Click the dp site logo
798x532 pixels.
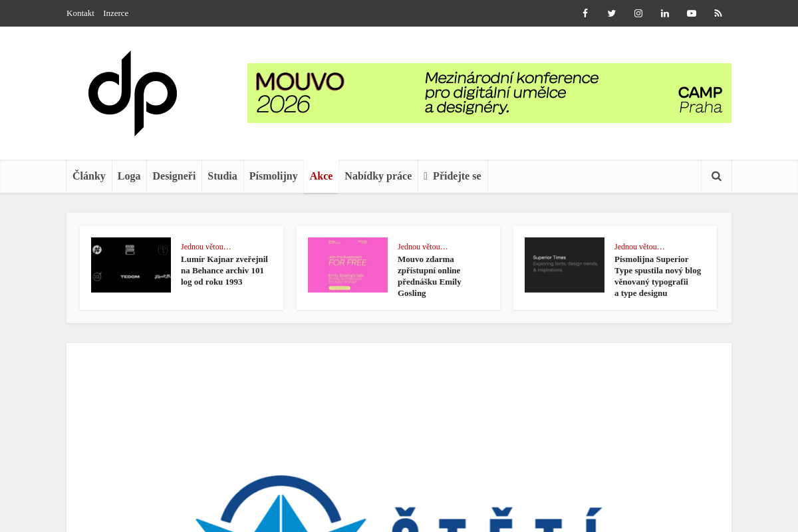133,93
